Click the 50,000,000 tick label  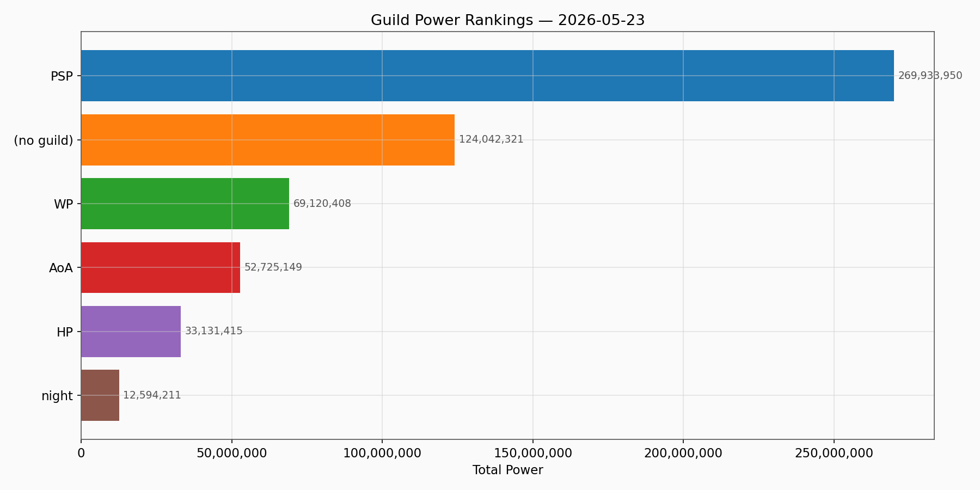232,453
